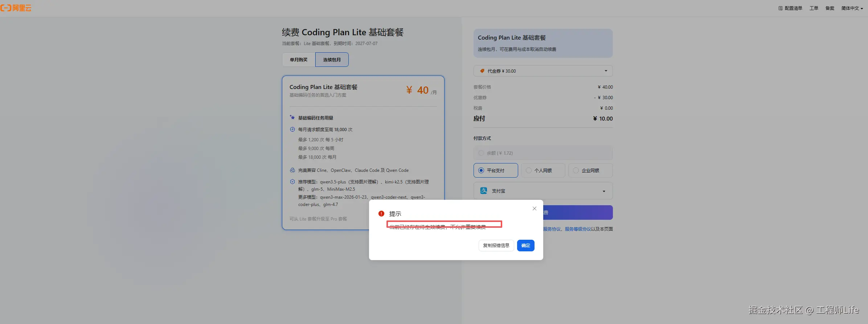Viewport: 868px width, 324px height.
Task: Click the 配置清单 list icon
Action: [x=780, y=8]
